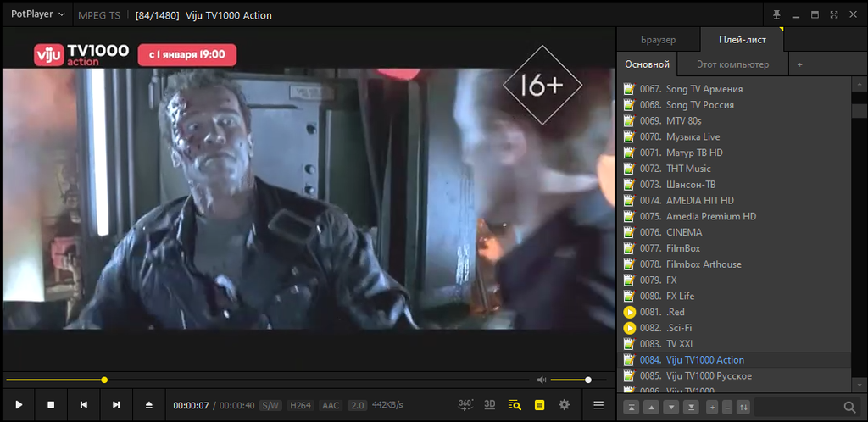Select 0067. Song TV Армения in playlist
The height and width of the screenshot is (422, 868).
[x=734, y=88]
